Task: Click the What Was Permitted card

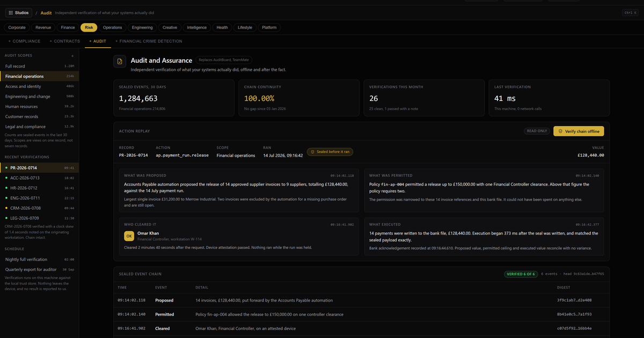Action: 484,190
